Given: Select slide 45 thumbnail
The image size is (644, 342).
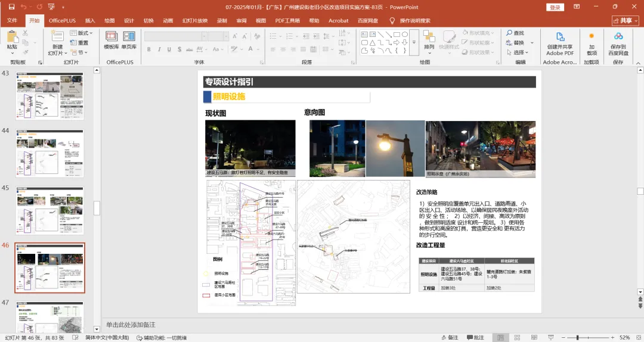Looking at the screenshot, I should 49,210.
